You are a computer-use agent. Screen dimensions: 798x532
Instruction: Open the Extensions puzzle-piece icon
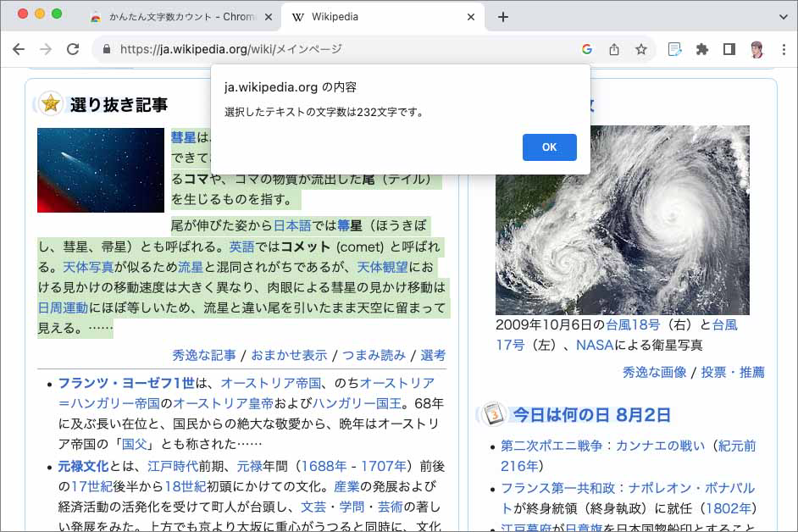[702, 50]
